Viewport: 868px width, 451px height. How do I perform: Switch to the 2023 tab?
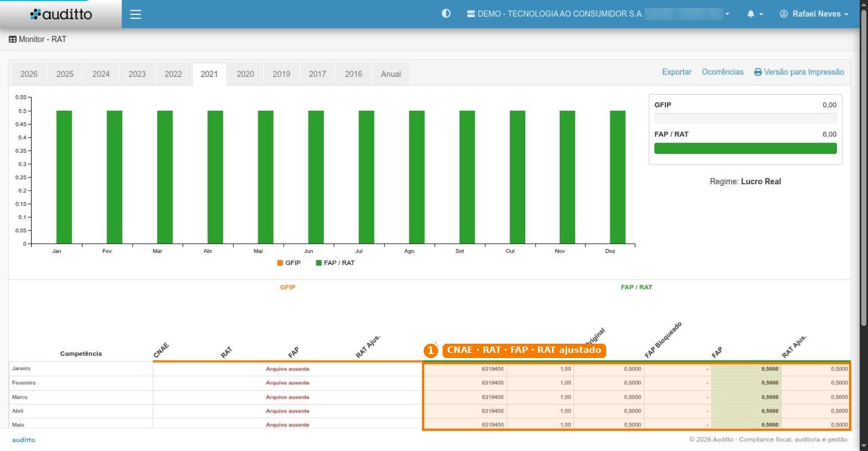(x=137, y=74)
